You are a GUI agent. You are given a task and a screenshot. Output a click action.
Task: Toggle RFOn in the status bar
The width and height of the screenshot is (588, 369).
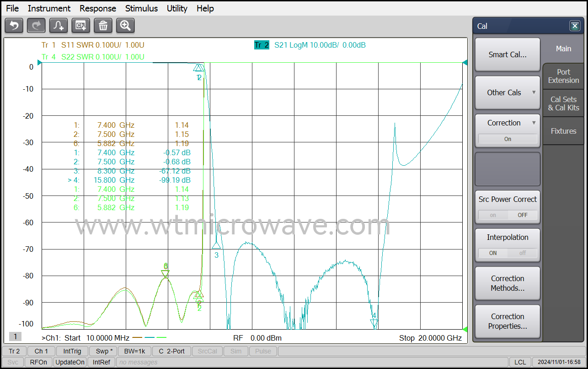click(38, 362)
